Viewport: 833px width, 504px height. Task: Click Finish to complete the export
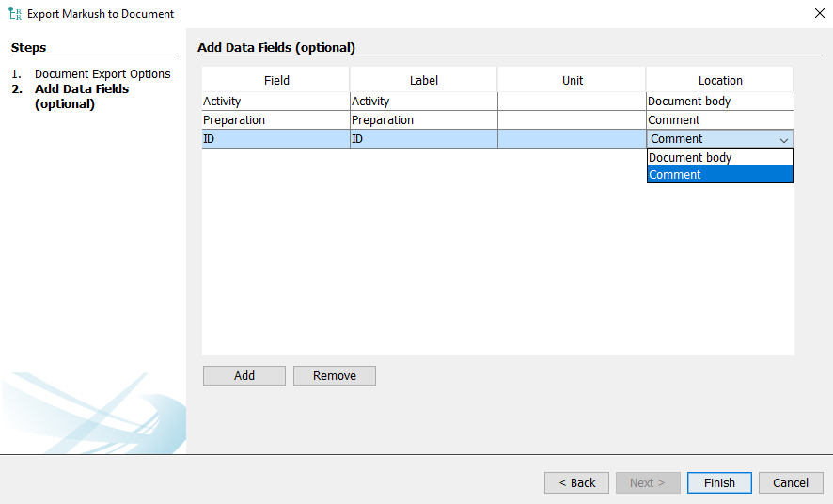coord(718,482)
